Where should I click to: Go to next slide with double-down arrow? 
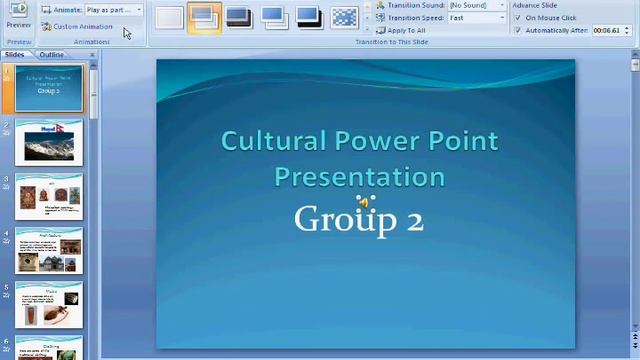(636, 346)
